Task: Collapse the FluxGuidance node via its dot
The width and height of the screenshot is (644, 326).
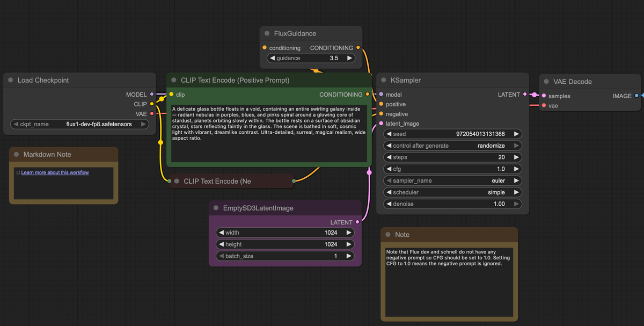Action: click(267, 33)
